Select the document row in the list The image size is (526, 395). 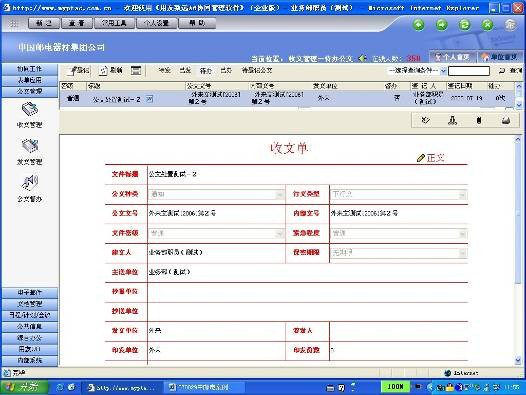[x=287, y=98]
